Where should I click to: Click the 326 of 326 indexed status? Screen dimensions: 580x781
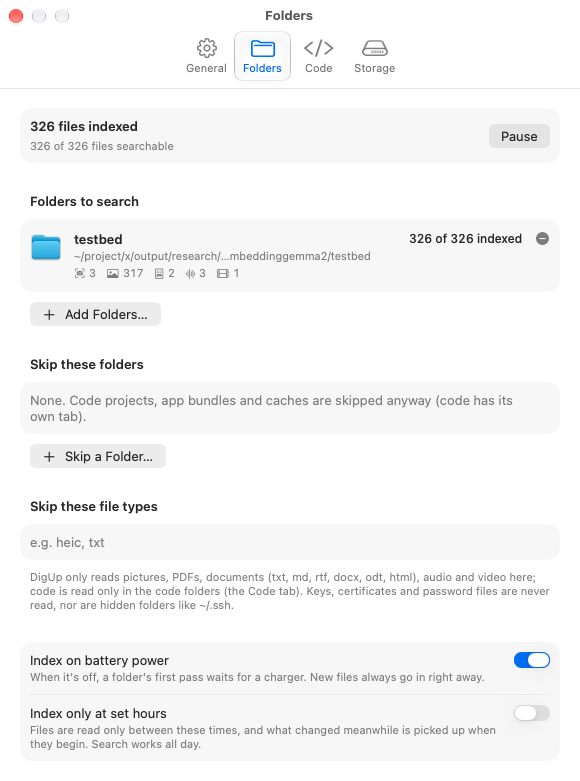pyautogui.click(x=465, y=239)
